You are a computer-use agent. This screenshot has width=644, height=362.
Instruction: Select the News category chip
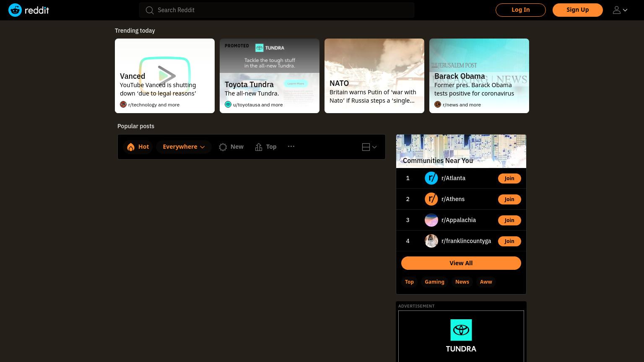(462, 282)
